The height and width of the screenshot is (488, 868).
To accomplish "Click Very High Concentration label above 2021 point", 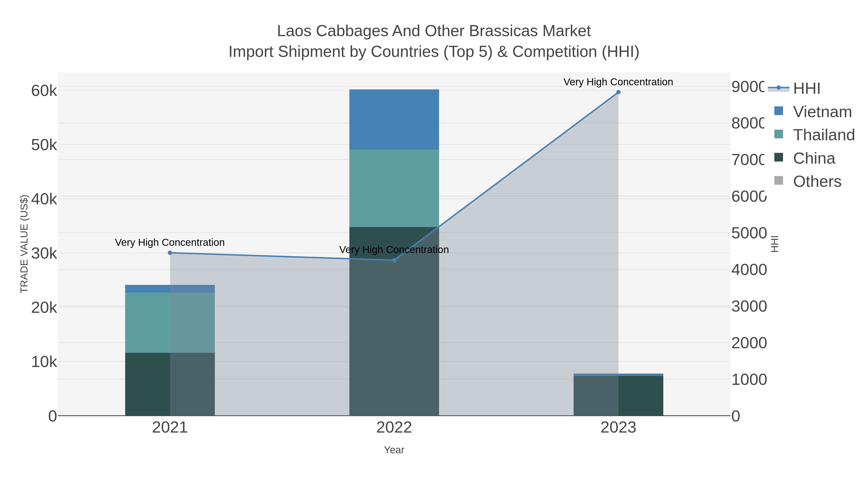I will click(170, 242).
